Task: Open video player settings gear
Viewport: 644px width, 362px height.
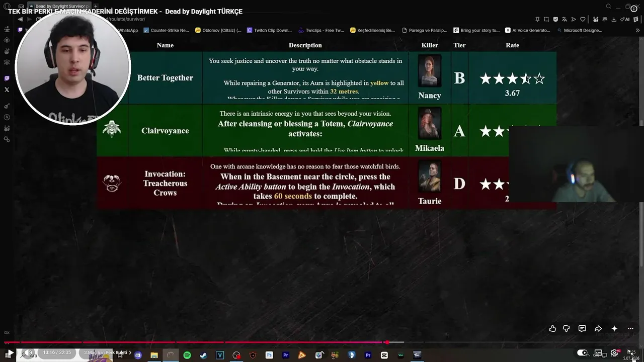Action: 615,353
